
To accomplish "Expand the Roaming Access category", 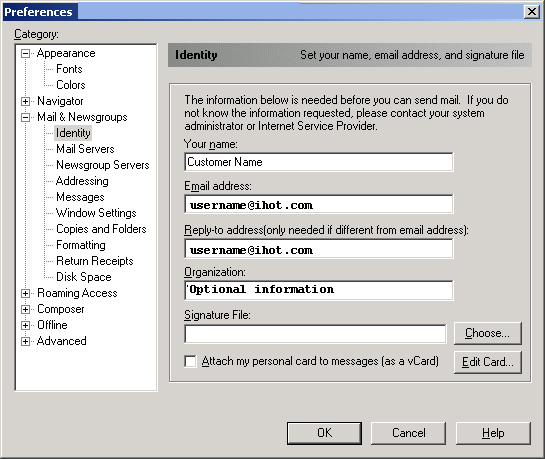I will tap(25, 293).
